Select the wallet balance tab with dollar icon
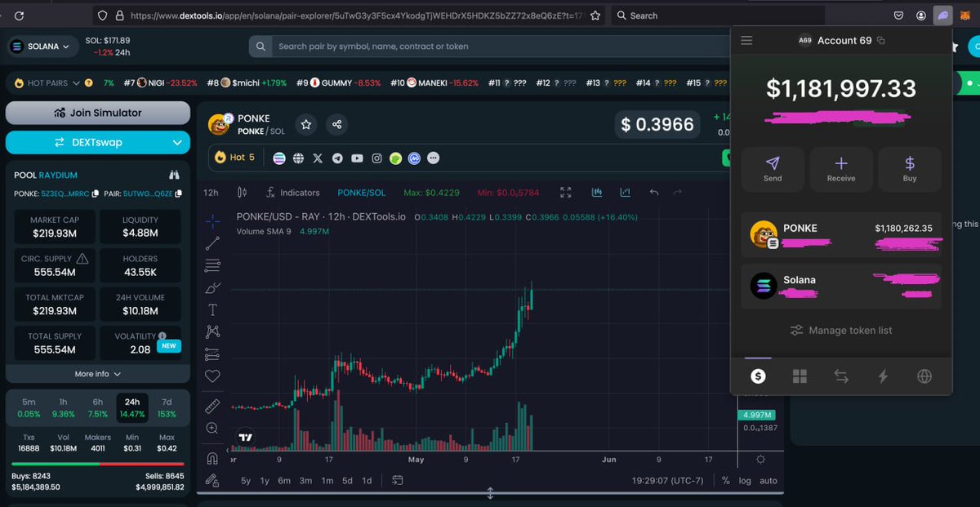Screen dimensions: 980x507 tap(758, 376)
